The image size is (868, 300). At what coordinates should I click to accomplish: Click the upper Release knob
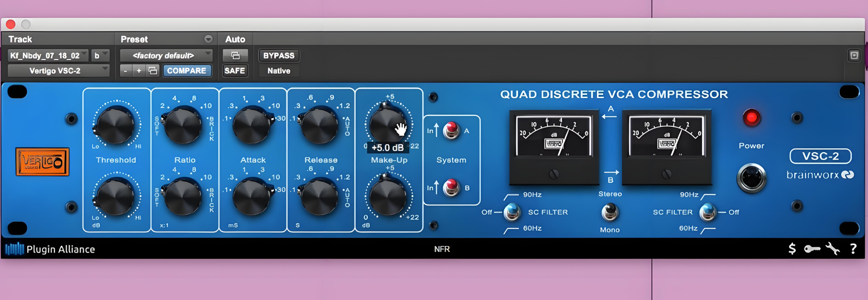point(320,125)
